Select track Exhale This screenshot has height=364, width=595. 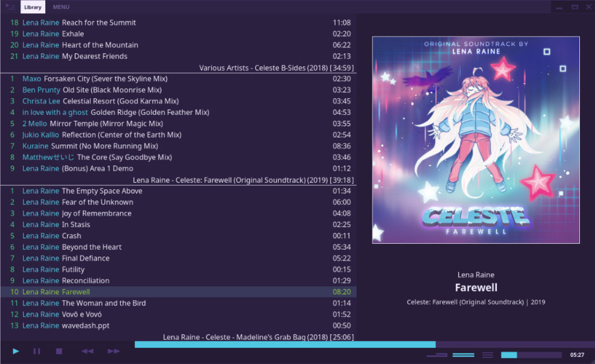(x=178, y=34)
